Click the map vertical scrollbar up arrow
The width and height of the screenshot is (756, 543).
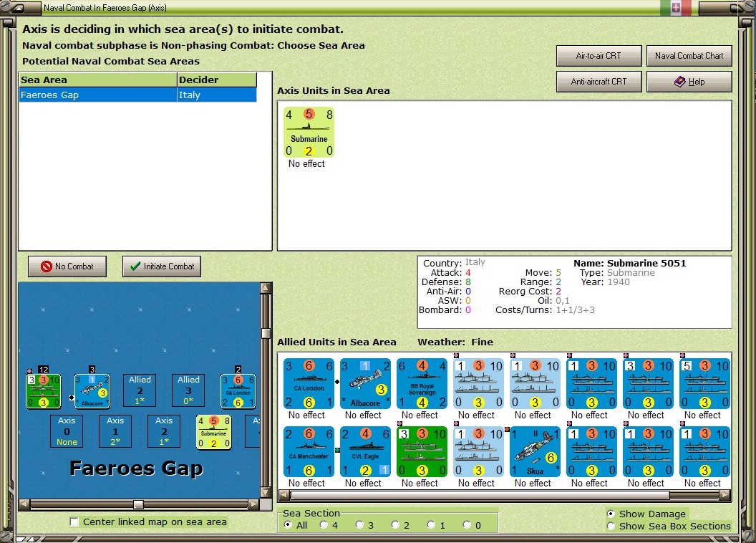[x=265, y=288]
